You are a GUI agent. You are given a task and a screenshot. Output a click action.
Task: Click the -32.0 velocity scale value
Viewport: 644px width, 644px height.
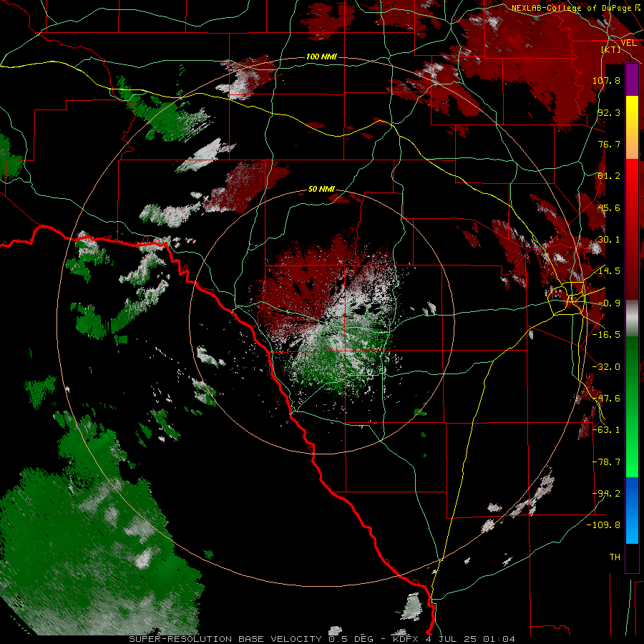click(606, 367)
